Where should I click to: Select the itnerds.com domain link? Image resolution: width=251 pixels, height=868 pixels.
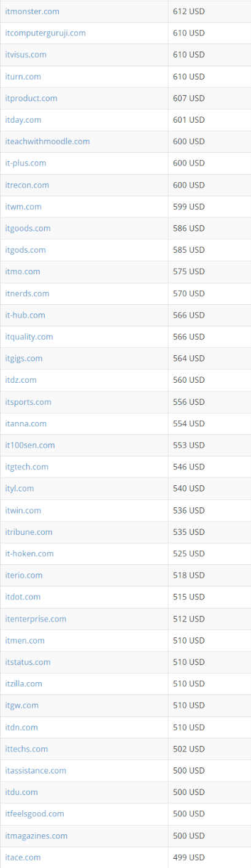point(27,293)
